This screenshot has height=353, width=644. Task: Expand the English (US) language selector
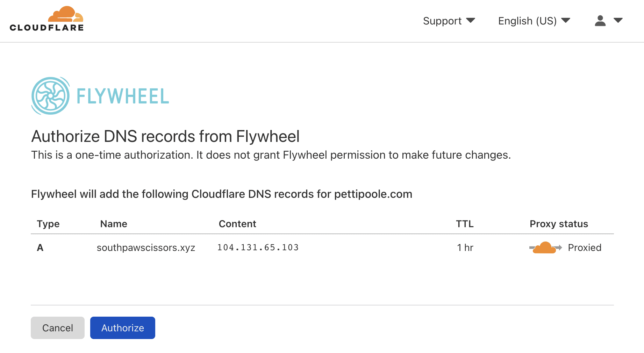click(x=534, y=21)
